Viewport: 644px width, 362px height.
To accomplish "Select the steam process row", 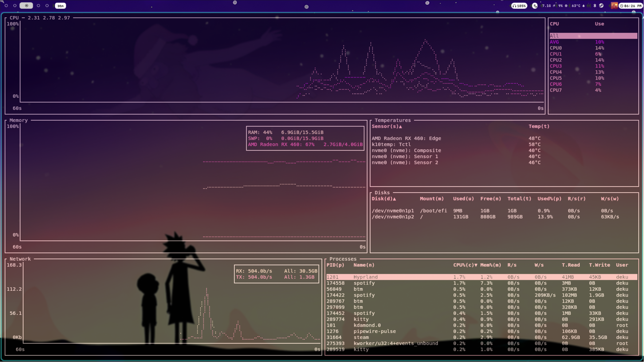I will coord(482,337).
